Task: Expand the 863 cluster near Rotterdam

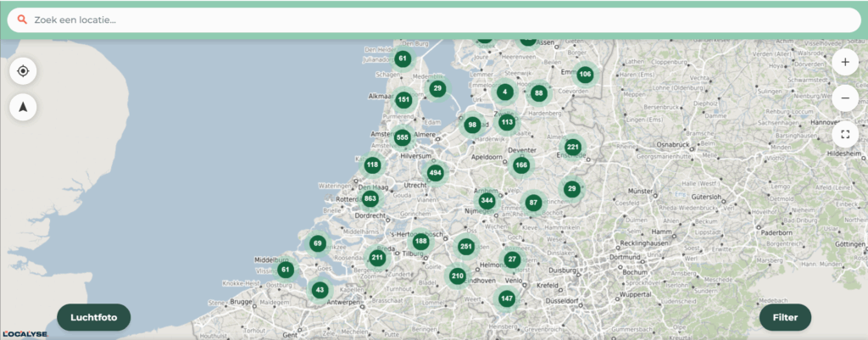Action: [370, 198]
